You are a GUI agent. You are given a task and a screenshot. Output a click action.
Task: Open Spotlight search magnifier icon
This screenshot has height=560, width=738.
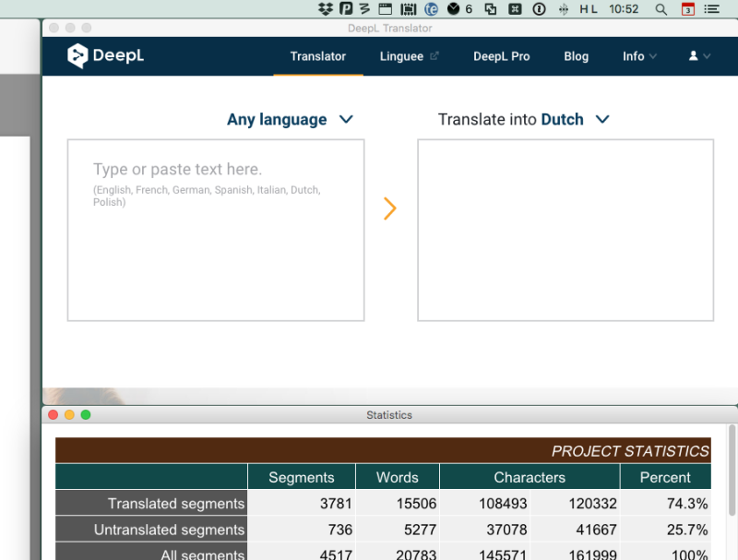click(x=661, y=9)
